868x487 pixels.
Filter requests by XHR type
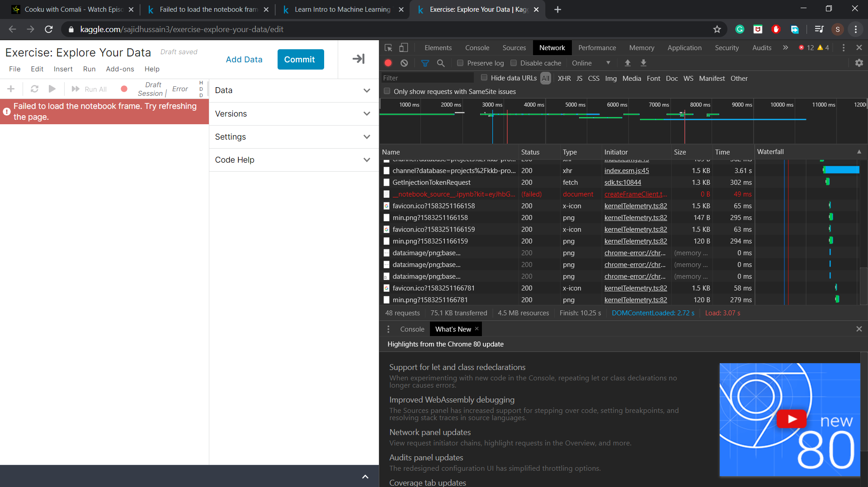coord(564,79)
